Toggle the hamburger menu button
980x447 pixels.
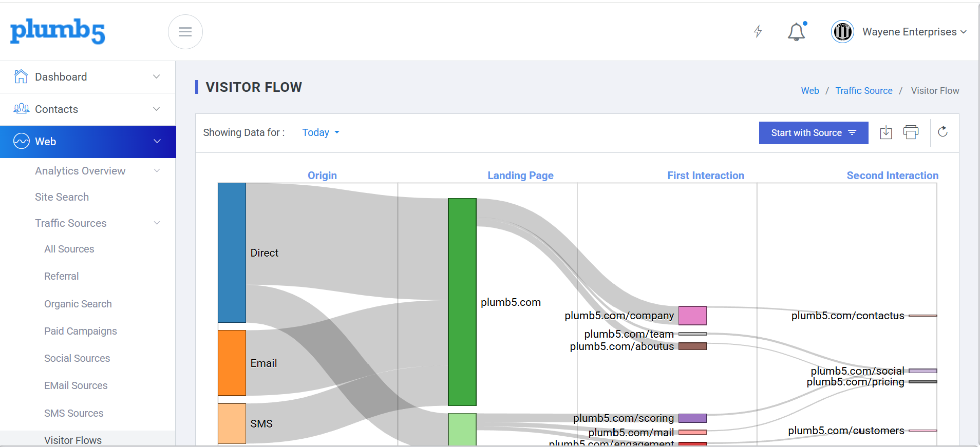click(x=185, y=32)
